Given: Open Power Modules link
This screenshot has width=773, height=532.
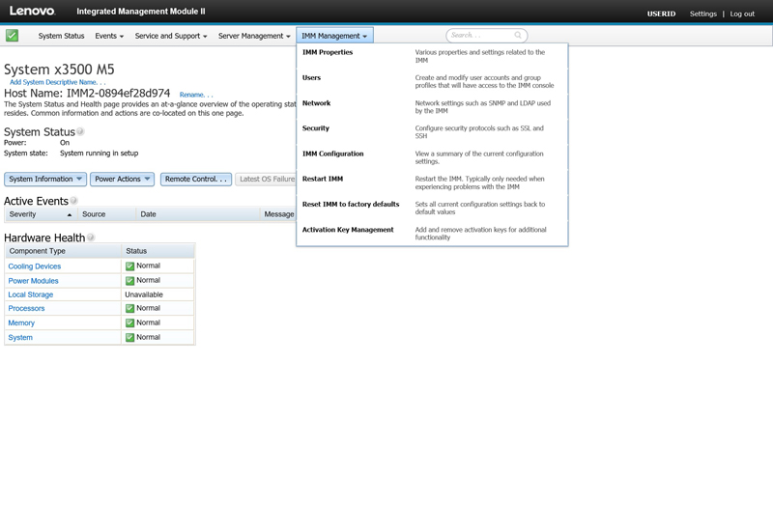Looking at the screenshot, I should click(33, 281).
